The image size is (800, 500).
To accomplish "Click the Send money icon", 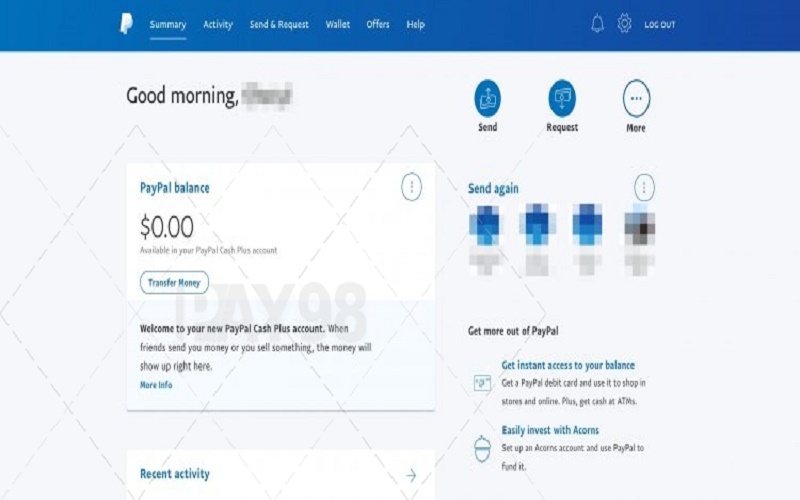I will pos(488,98).
